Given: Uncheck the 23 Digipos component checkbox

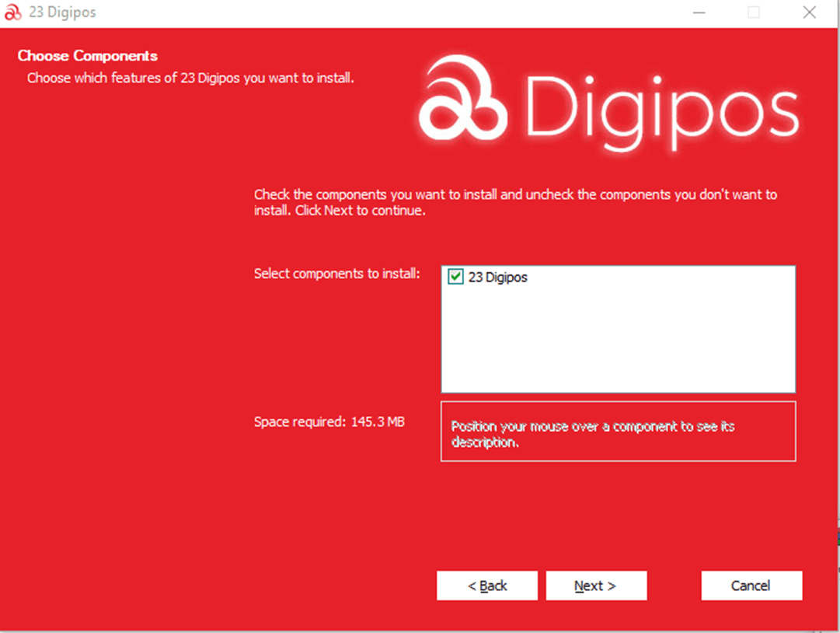Looking at the screenshot, I should pyautogui.click(x=456, y=277).
